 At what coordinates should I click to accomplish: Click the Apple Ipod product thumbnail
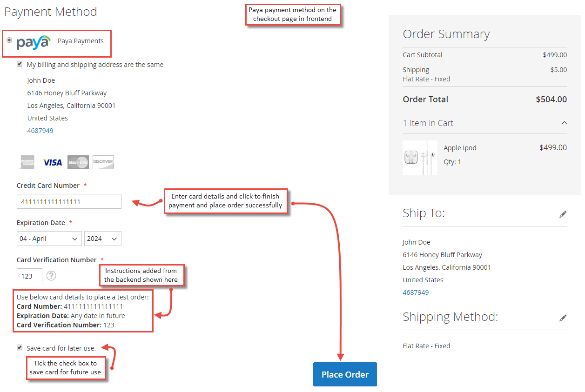[420, 158]
